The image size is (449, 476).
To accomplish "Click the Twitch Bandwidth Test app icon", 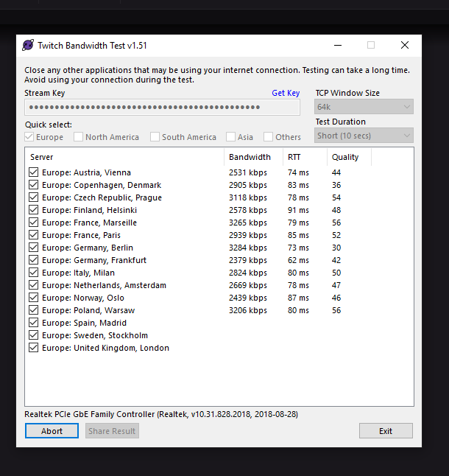I will coord(28,45).
